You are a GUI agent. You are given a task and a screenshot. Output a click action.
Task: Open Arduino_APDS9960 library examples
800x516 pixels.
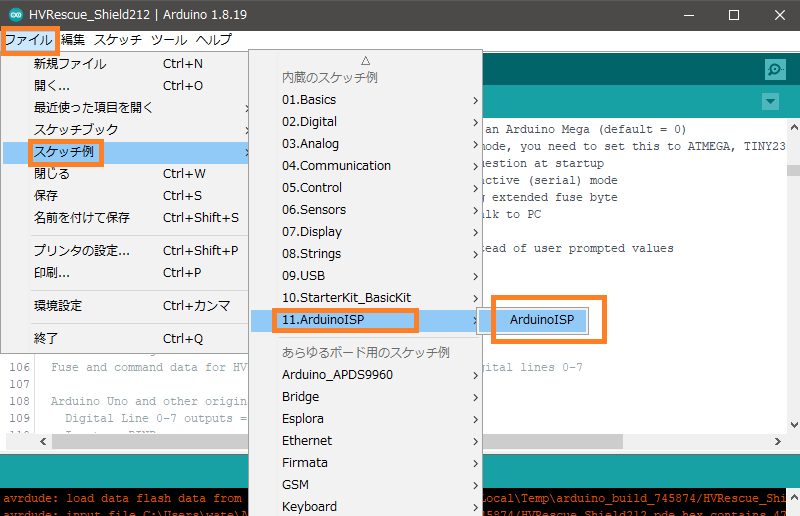tap(366, 375)
